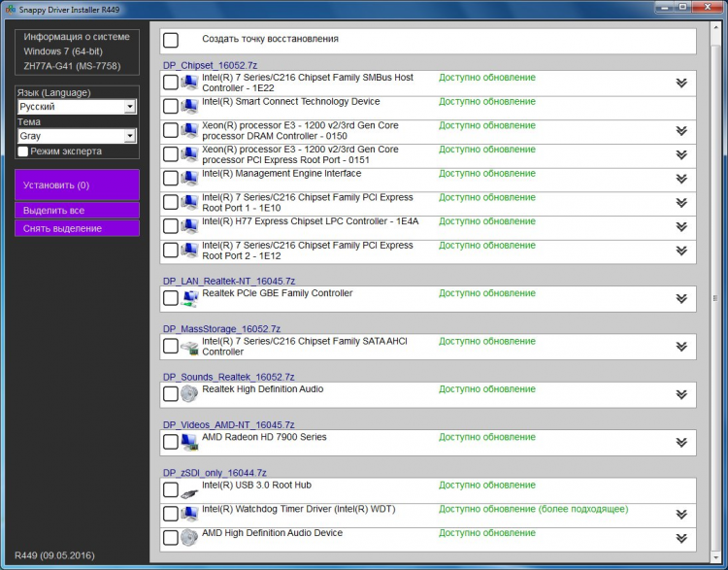This screenshot has width=728, height=570.
Task: Click 'AMD High Definition Audio Device' name
Action: pyautogui.click(x=272, y=533)
